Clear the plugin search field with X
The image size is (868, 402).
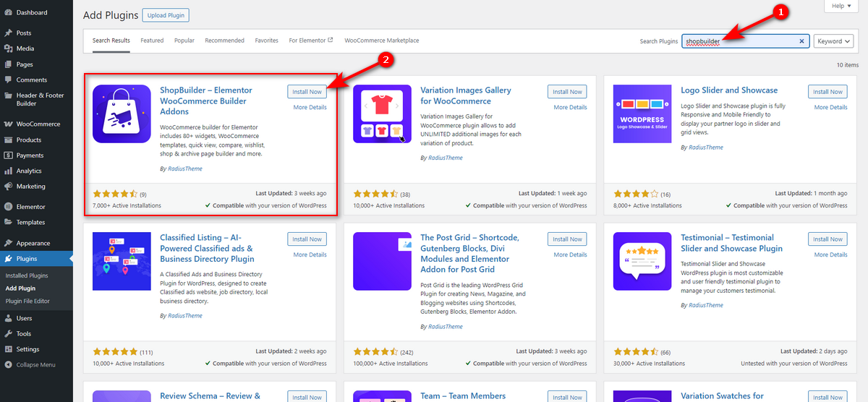[801, 41]
